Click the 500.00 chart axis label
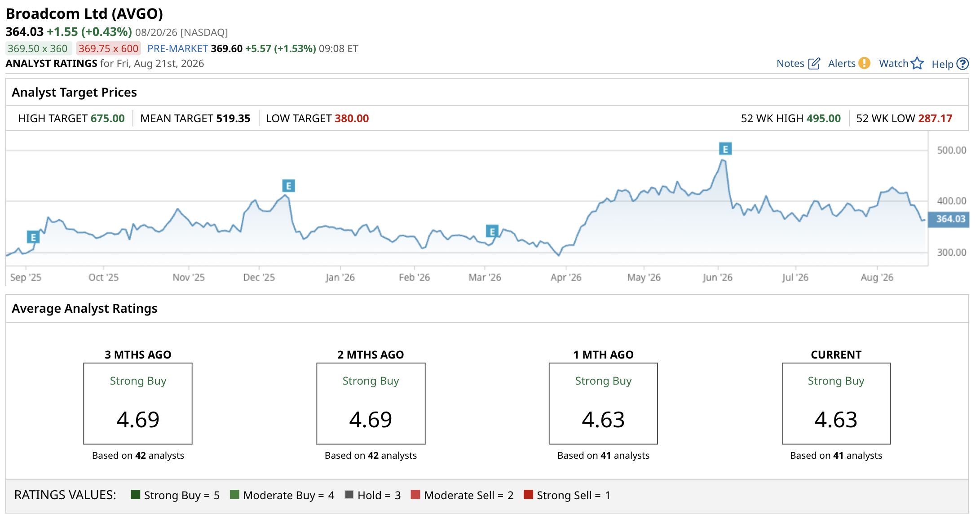Screen dimensions: 980x523 pos(951,150)
